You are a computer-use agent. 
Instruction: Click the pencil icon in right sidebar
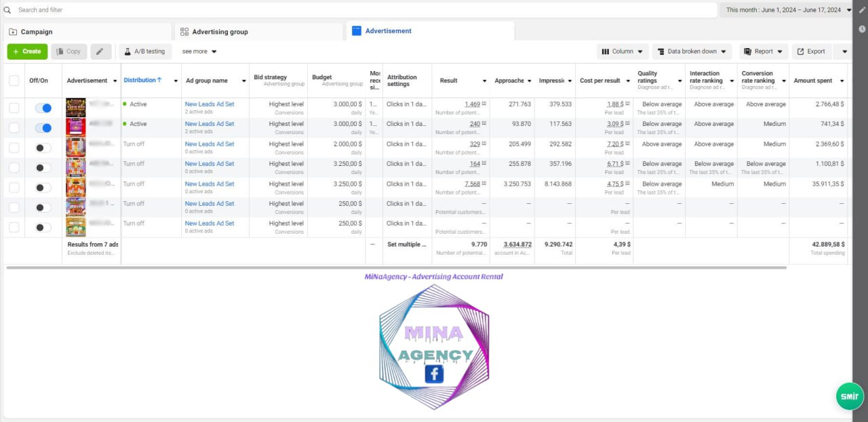tap(862, 9)
